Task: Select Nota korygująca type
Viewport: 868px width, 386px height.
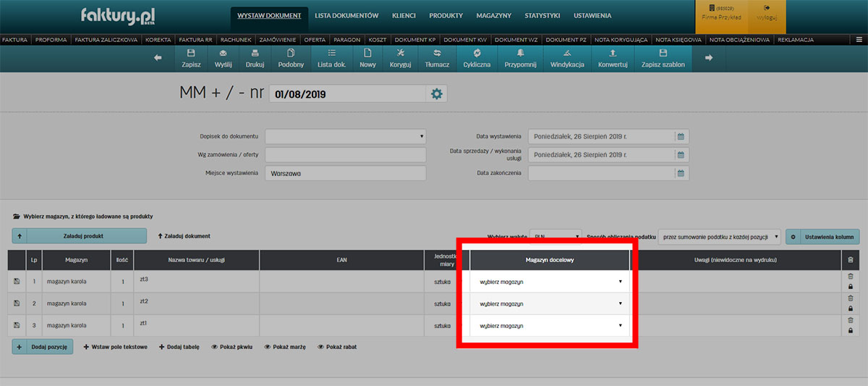Action: pyautogui.click(x=621, y=39)
